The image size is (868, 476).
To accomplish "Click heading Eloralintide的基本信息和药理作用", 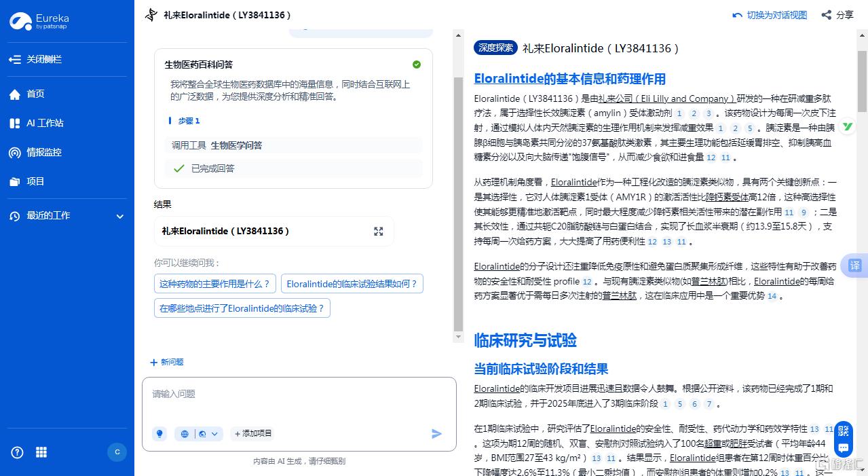I will 569,79.
